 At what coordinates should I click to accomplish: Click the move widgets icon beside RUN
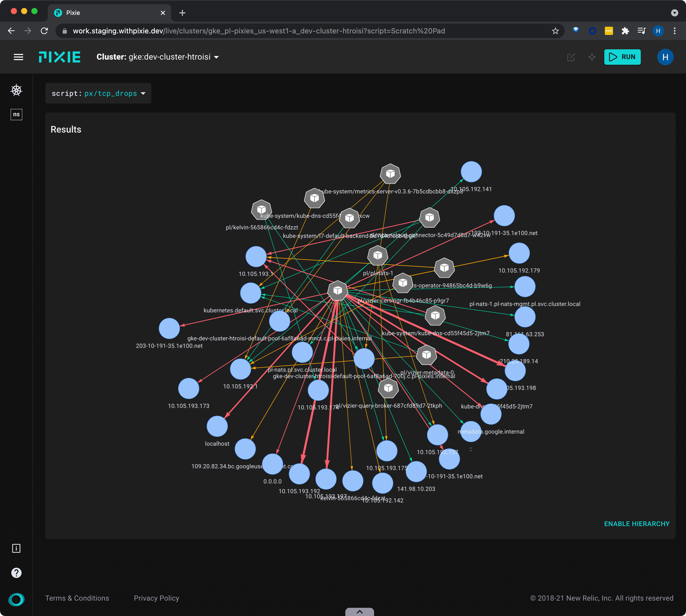pos(591,57)
